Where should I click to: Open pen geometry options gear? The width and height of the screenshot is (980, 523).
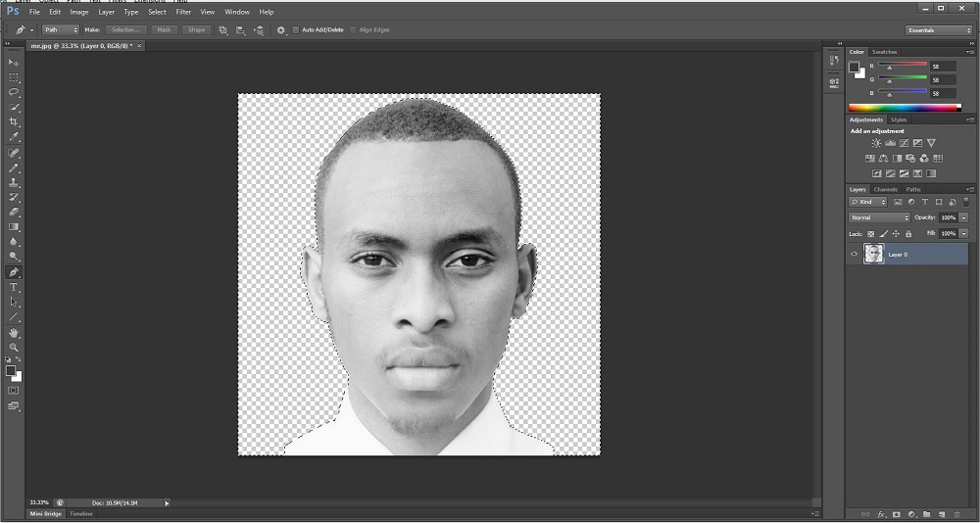281,30
